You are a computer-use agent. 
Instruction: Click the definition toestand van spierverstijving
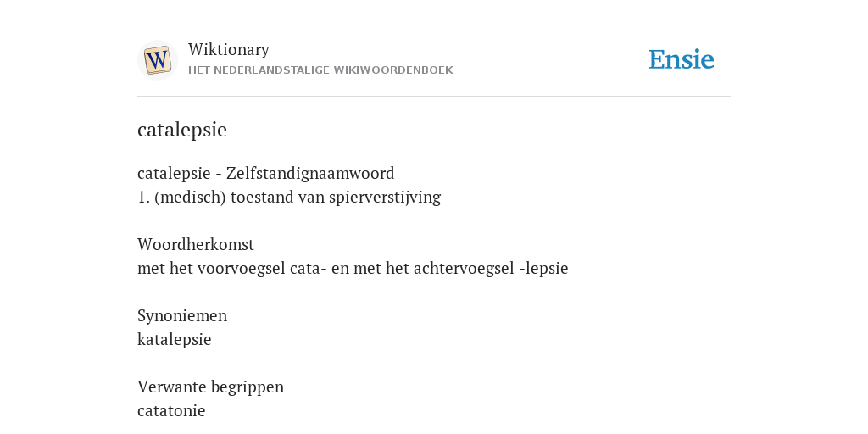336,197
